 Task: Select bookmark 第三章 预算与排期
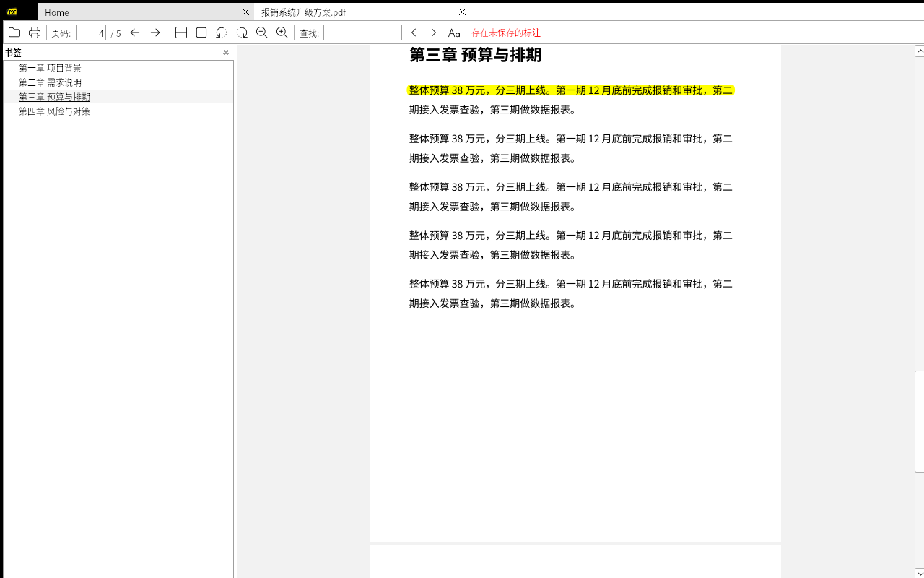(54, 97)
